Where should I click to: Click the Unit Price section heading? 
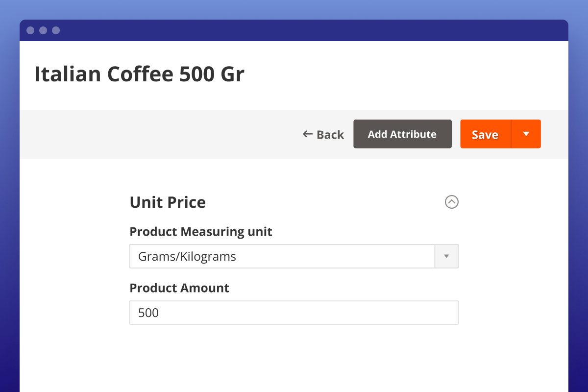pos(168,202)
